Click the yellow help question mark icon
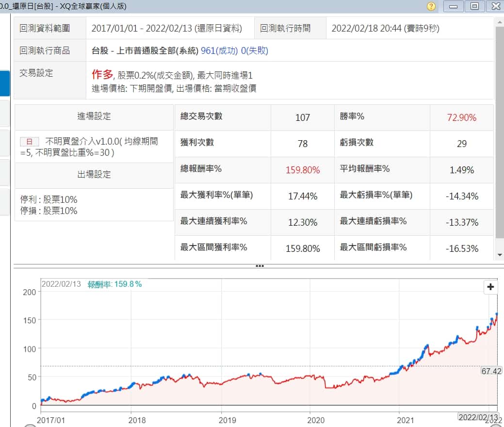 [431, 6]
